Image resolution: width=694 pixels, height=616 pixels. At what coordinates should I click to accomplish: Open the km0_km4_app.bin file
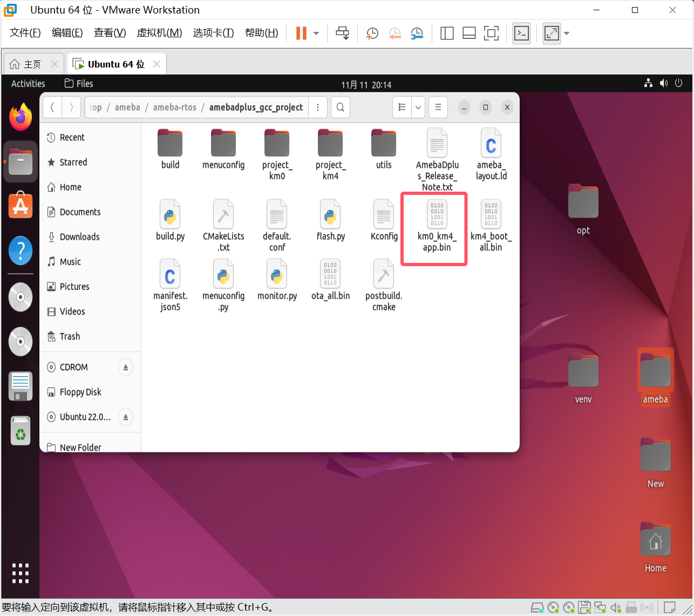pos(437,227)
